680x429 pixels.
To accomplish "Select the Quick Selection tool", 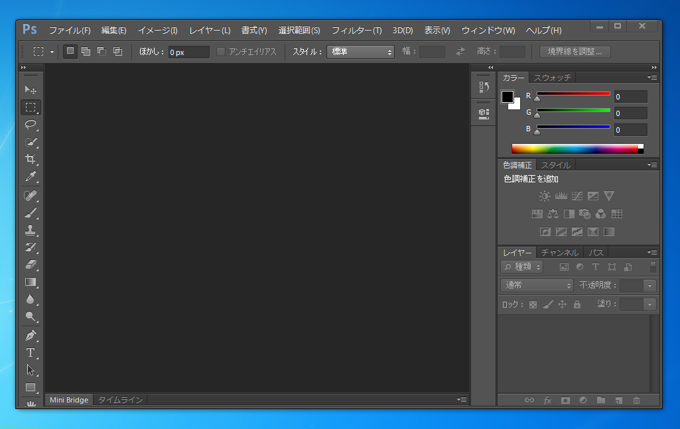I will click(x=30, y=142).
